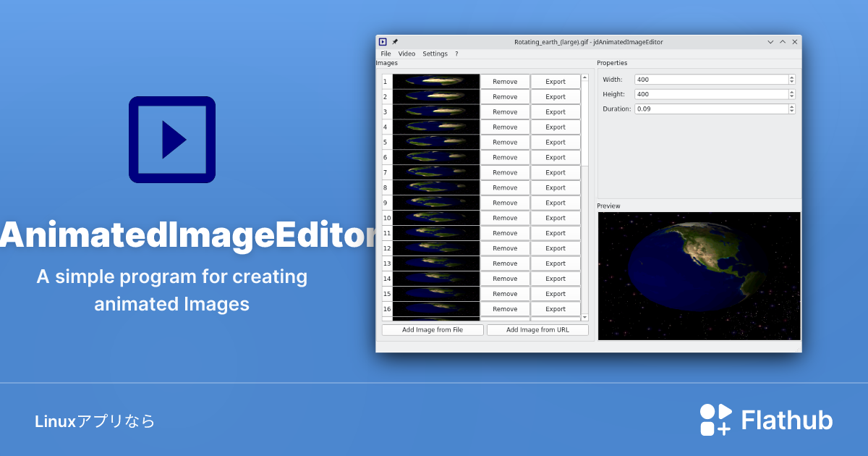868x456 pixels.
Task: Click Add Image from File
Action: [433, 329]
